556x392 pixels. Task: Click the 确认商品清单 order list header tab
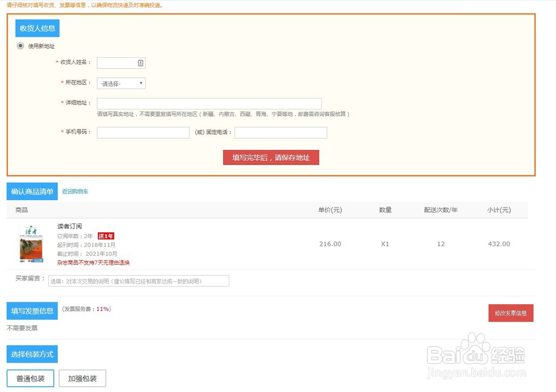[32, 191]
